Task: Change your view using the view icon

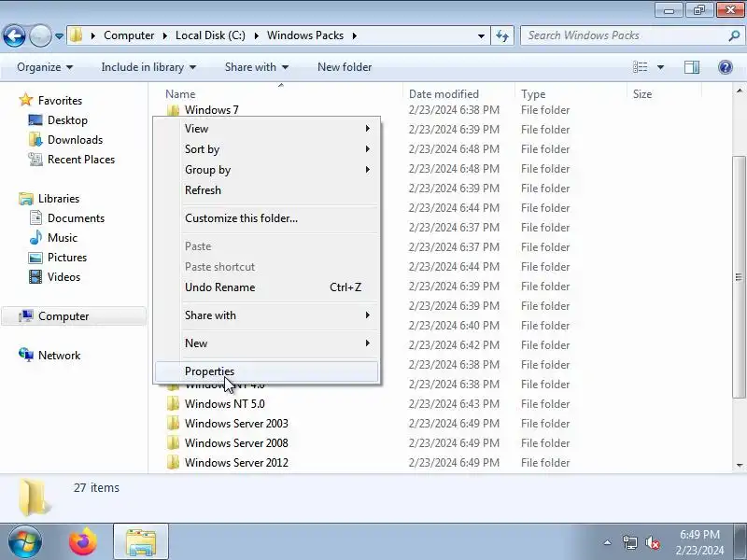Action: 640,67
